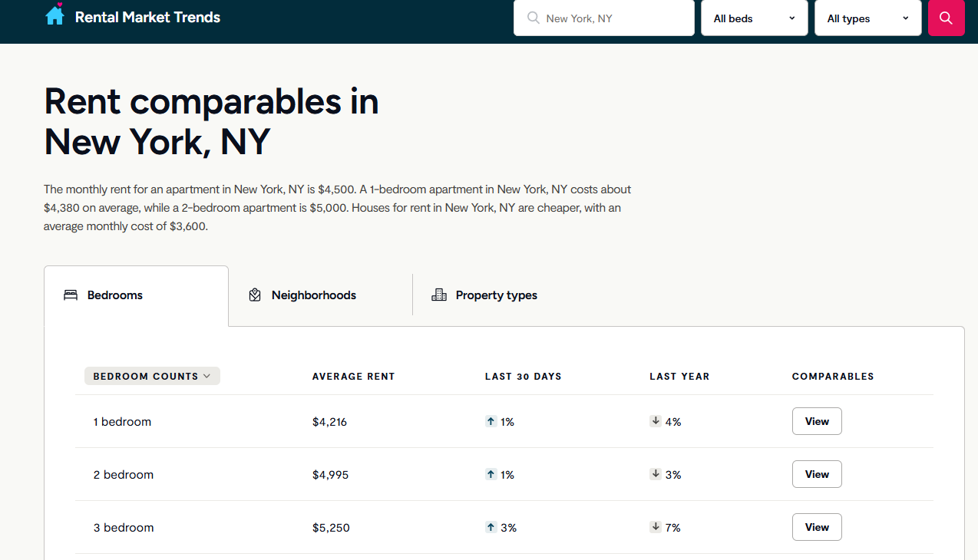Click down arrow icon for 2 bedroom last year
978x560 pixels.
(x=656, y=474)
